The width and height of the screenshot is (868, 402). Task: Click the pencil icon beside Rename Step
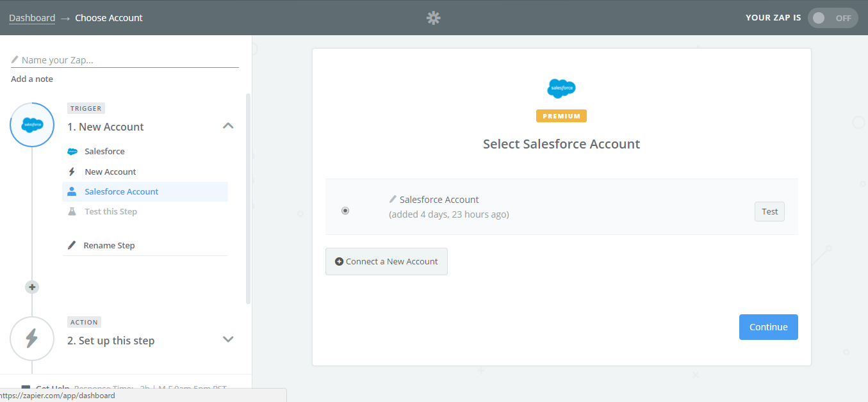[x=72, y=245]
